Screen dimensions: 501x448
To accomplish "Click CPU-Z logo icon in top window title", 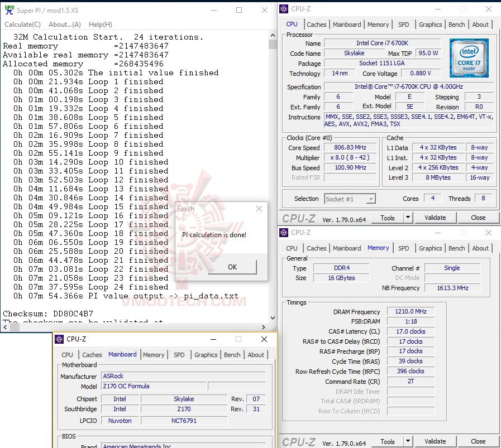I will (x=284, y=9).
